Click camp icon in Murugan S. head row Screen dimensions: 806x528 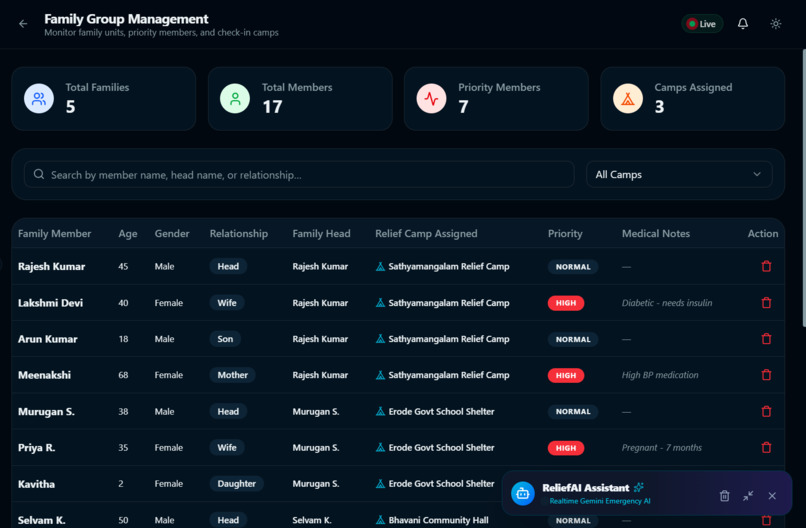point(380,411)
